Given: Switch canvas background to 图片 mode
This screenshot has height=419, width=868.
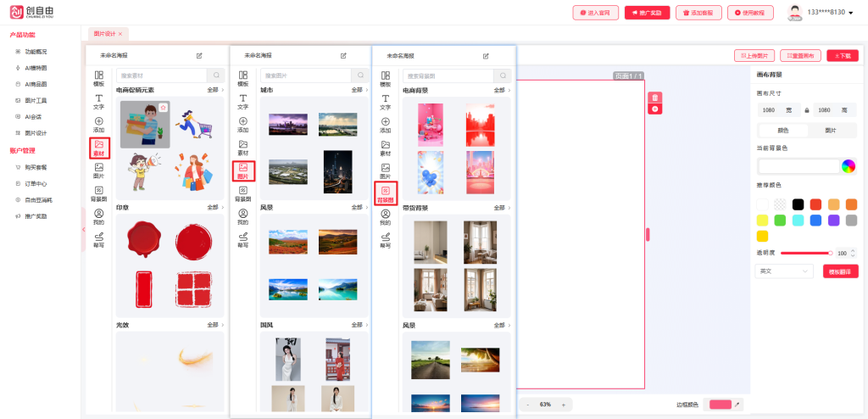Looking at the screenshot, I should (x=829, y=131).
